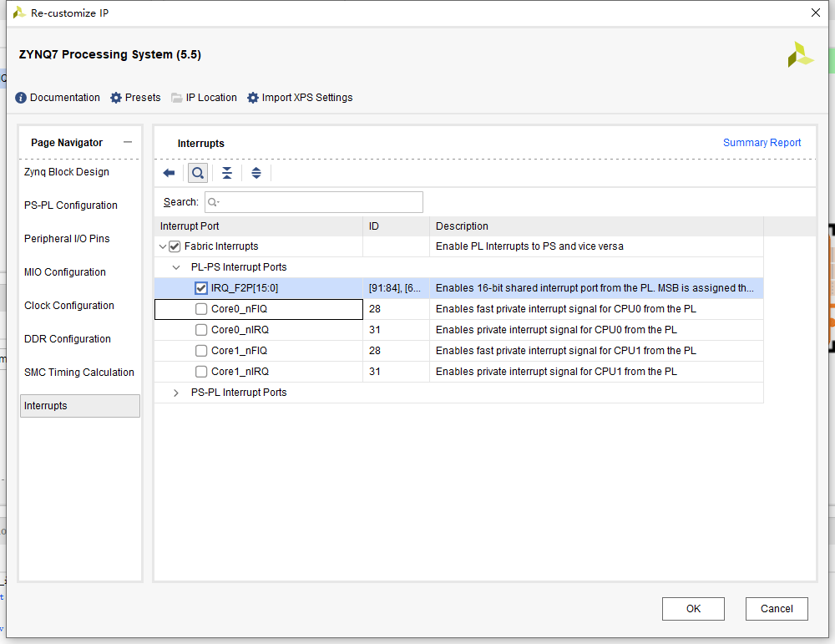
Task: Open SMC Timing Calculation page
Action: pyautogui.click(x=79, y=373)
